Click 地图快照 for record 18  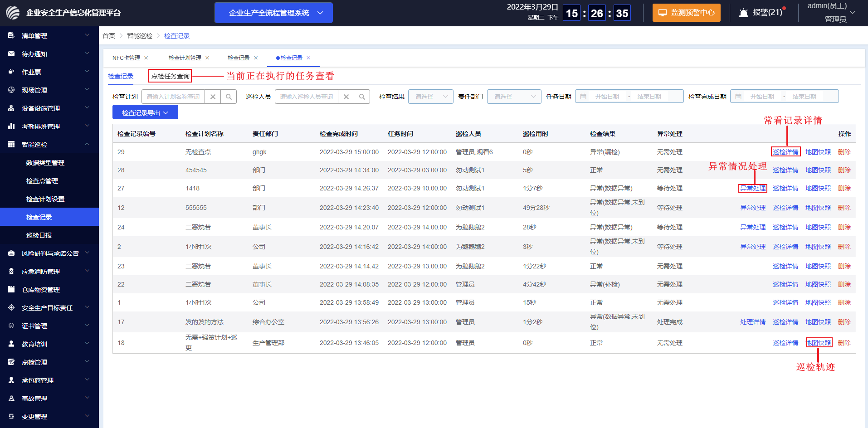coord(819,343)
